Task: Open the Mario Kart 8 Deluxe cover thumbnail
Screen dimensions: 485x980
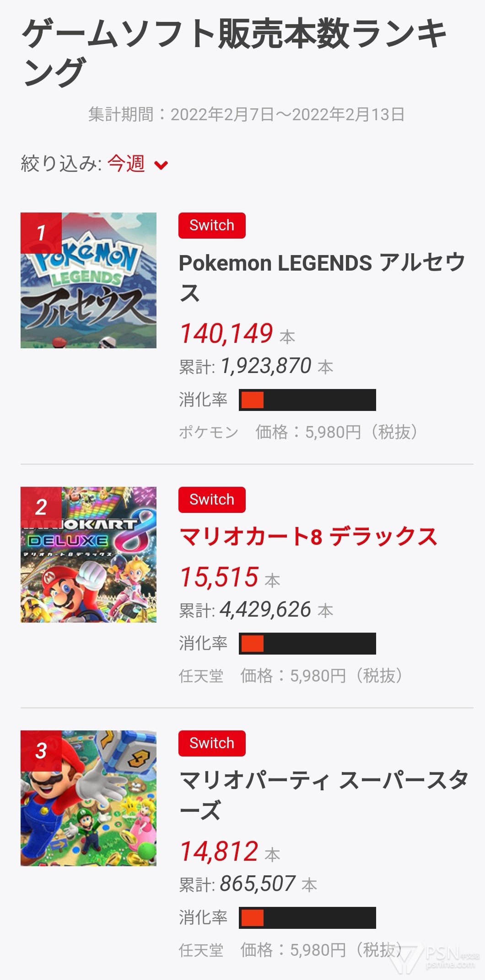Action: coord(88,554)
